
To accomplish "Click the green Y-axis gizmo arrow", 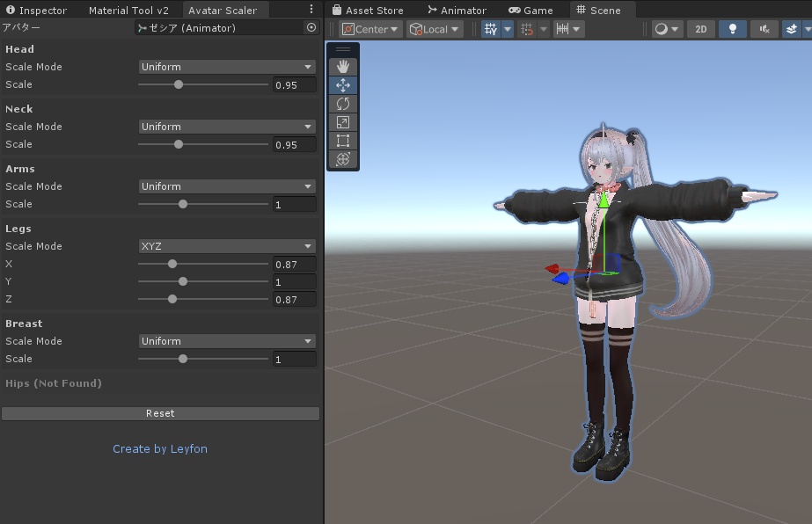I will [604, 200].
